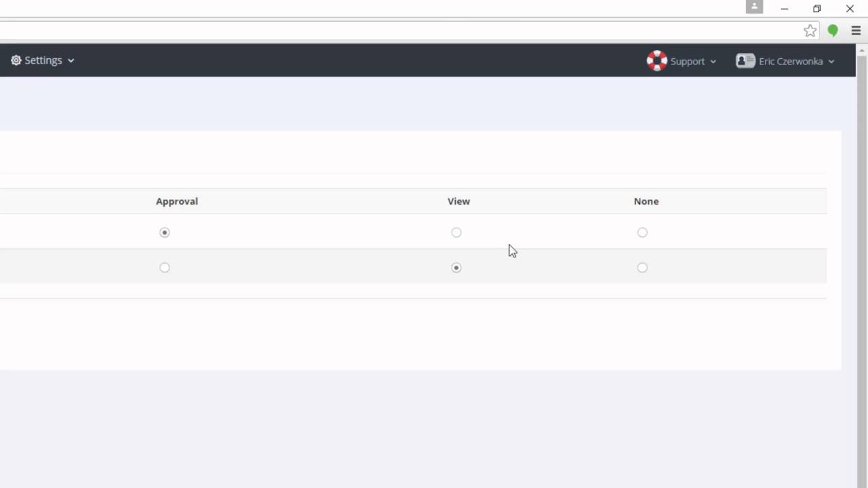Click the Support menu label
868x488 pixels.
click(x=688, y=62)
